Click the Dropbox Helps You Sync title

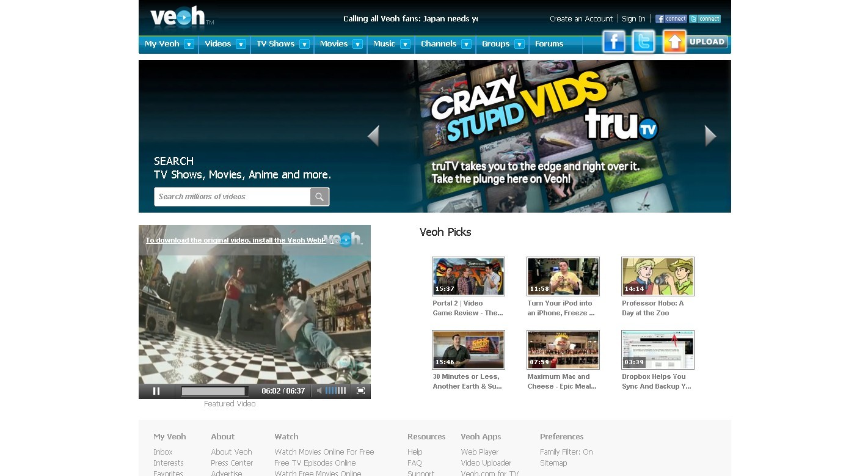pyautogui.click(x=657, y=381)
